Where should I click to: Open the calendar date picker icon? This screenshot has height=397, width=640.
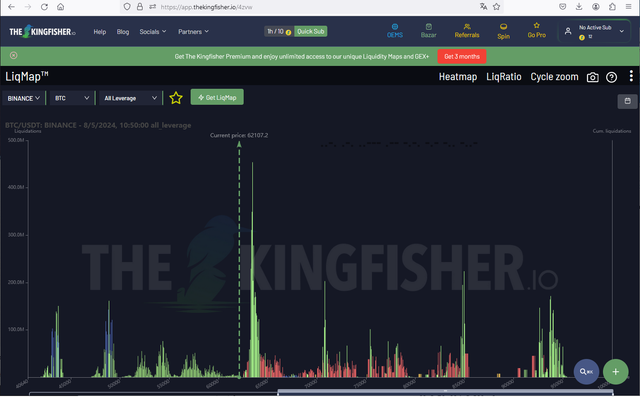[627, 101]
